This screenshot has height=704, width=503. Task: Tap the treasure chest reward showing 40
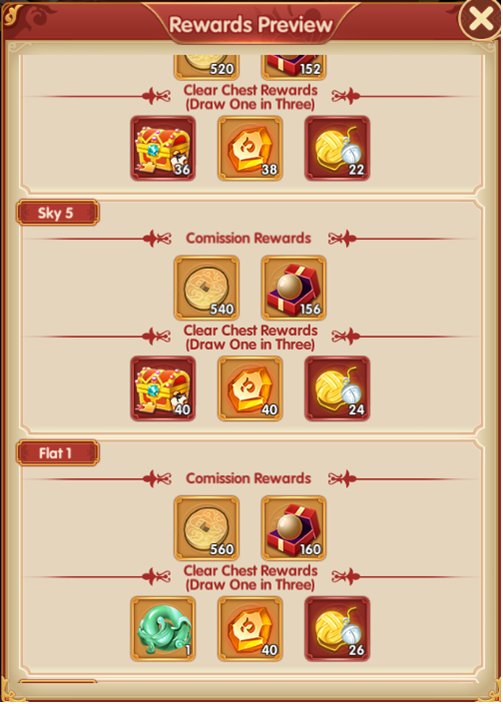click(163, 388)
